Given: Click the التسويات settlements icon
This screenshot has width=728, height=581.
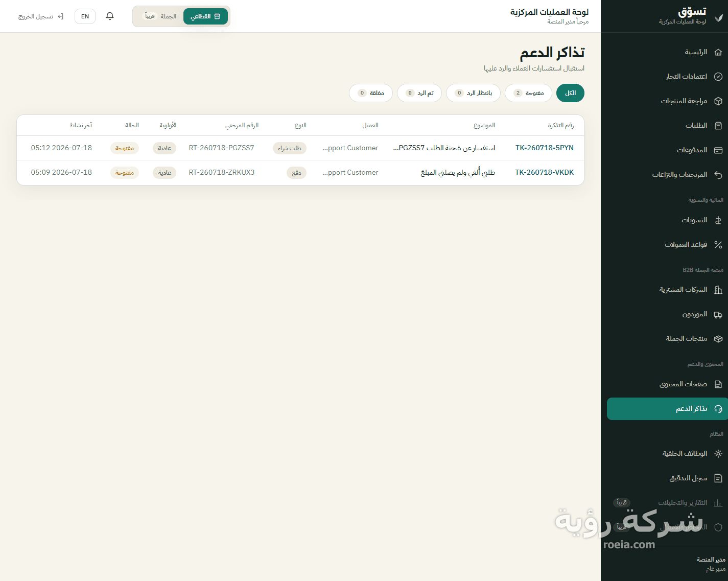Looking at the screenshot, I should (x=718, y=220).
